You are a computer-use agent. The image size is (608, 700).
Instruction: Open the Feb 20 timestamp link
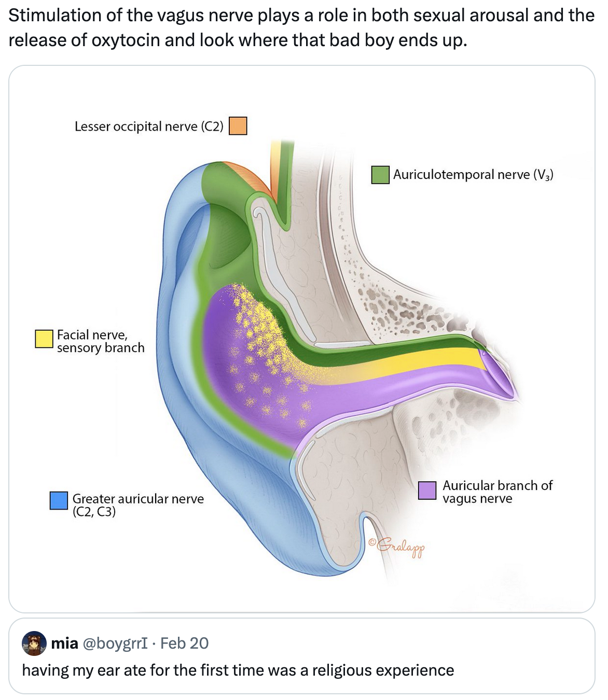(184, 643)
